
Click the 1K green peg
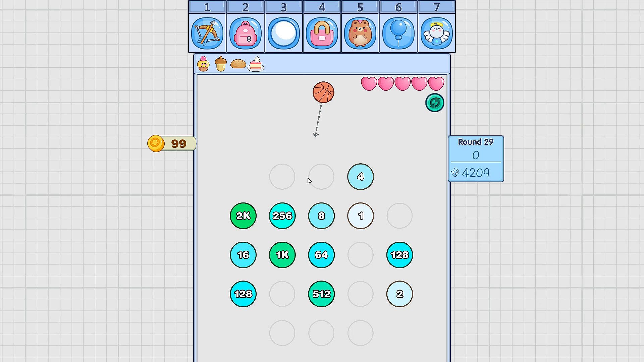click(282, 255)
